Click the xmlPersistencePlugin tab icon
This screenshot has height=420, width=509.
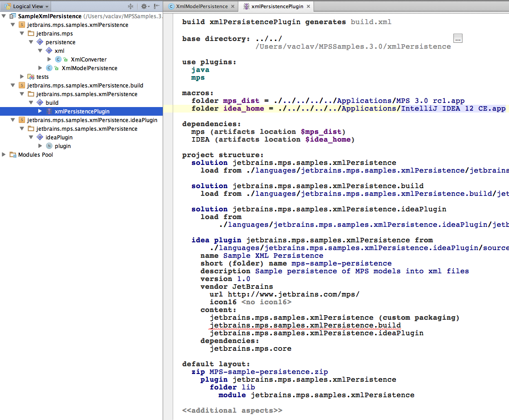click(x=247, y=6)
